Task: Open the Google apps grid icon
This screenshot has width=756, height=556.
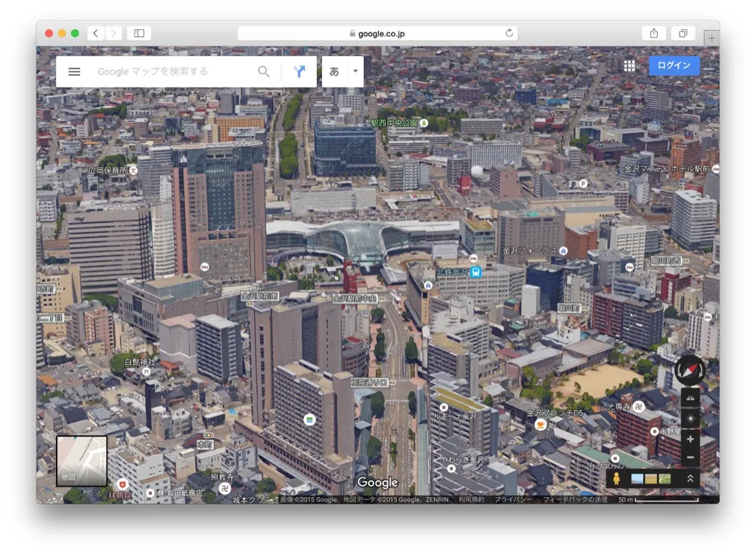Action: tap(628, 66)
